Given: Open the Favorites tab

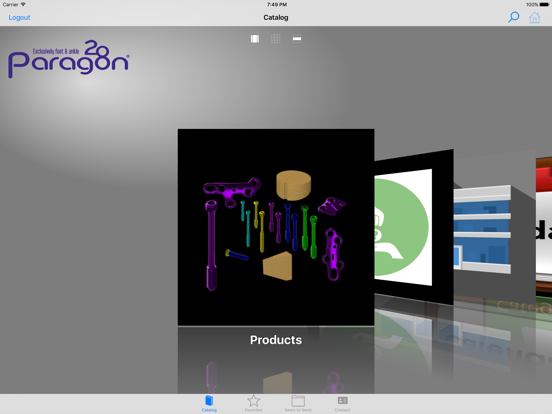Looking at the screenshot, I should 253,403.
